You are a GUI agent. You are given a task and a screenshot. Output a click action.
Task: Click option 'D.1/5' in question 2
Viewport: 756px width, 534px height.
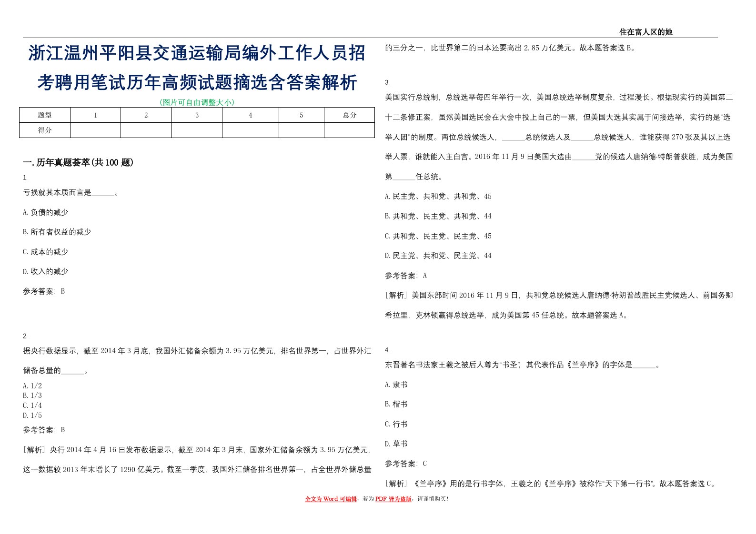coord(32,415)
